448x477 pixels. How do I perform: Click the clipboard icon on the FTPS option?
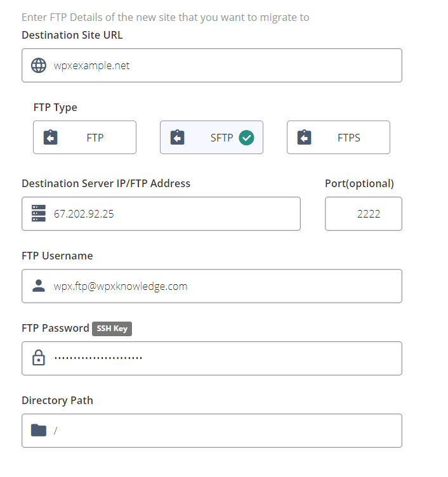[305, 137]
